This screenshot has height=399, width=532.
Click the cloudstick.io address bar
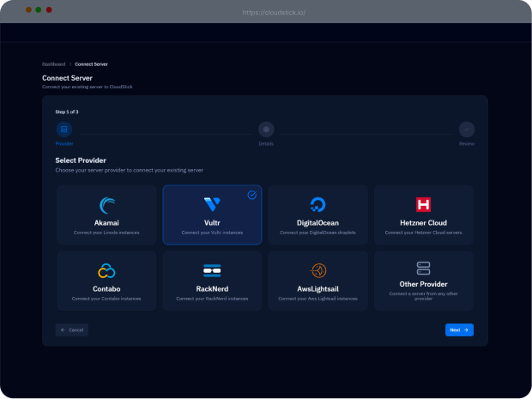(274, 13)
